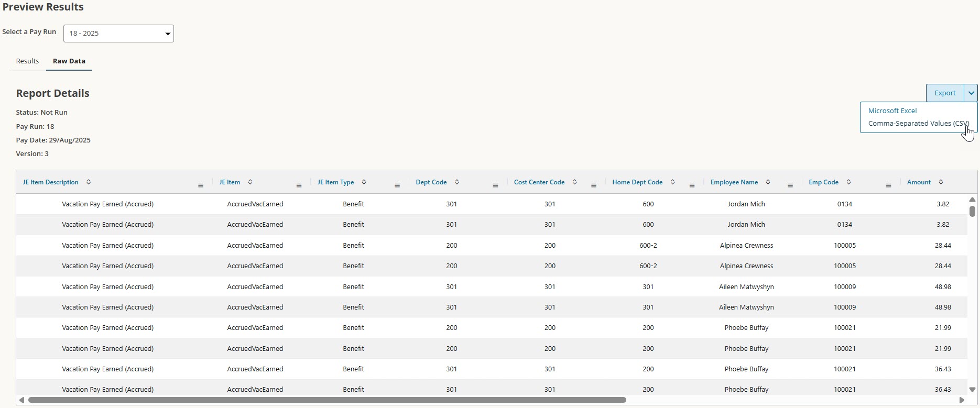Select first Aileen Matwyshyn name cell
Viewport: 980px width, 408px height.
pyautogui.click(x=746, y=286)
